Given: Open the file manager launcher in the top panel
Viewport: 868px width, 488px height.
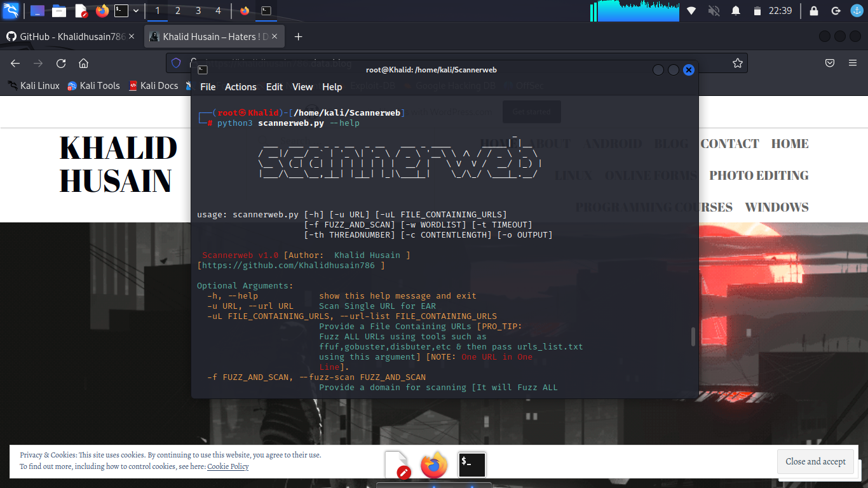Looking at the screenshot, I should (59, 11).
